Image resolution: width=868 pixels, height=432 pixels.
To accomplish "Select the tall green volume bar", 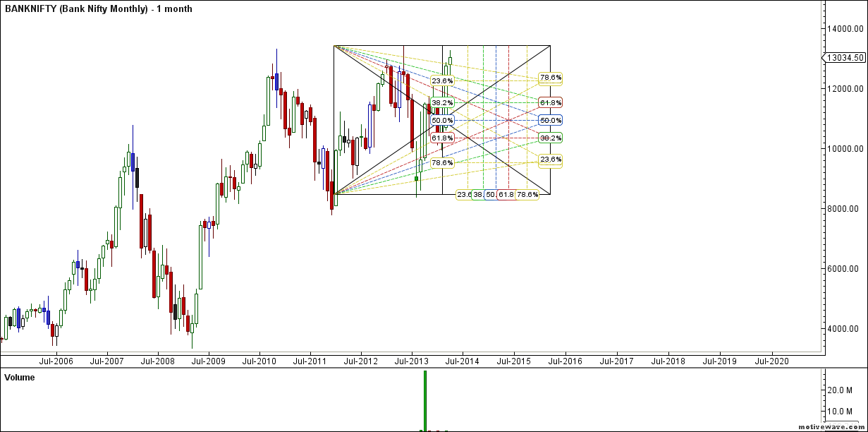I will (x=425, y=400).
